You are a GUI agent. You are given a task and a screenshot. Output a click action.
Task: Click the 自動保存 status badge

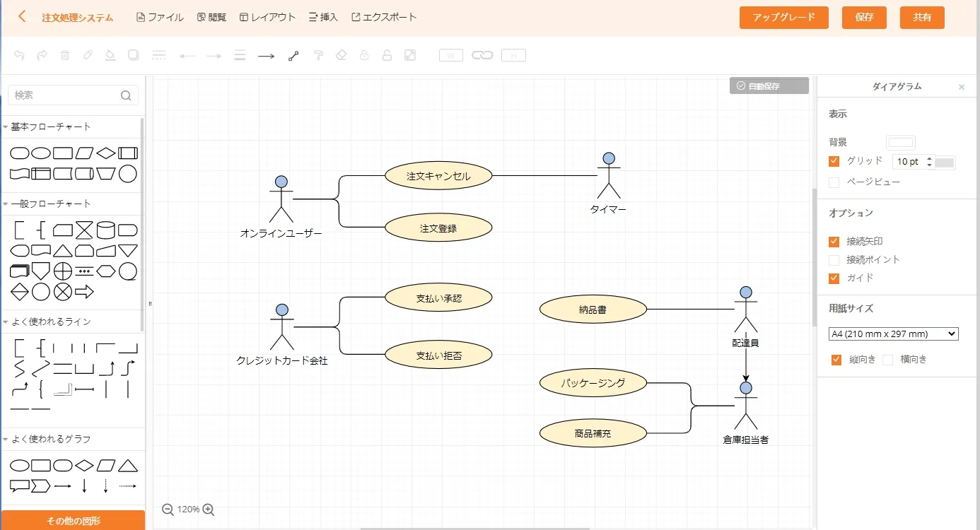point(769,86)
